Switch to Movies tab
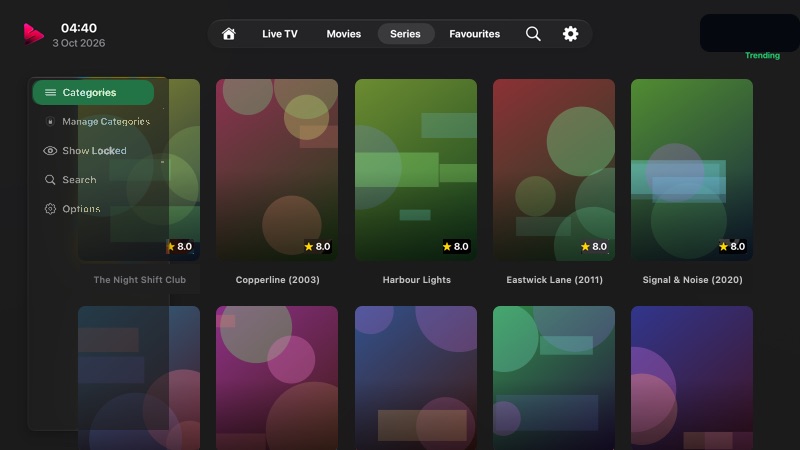 click(x=344, y=34)
